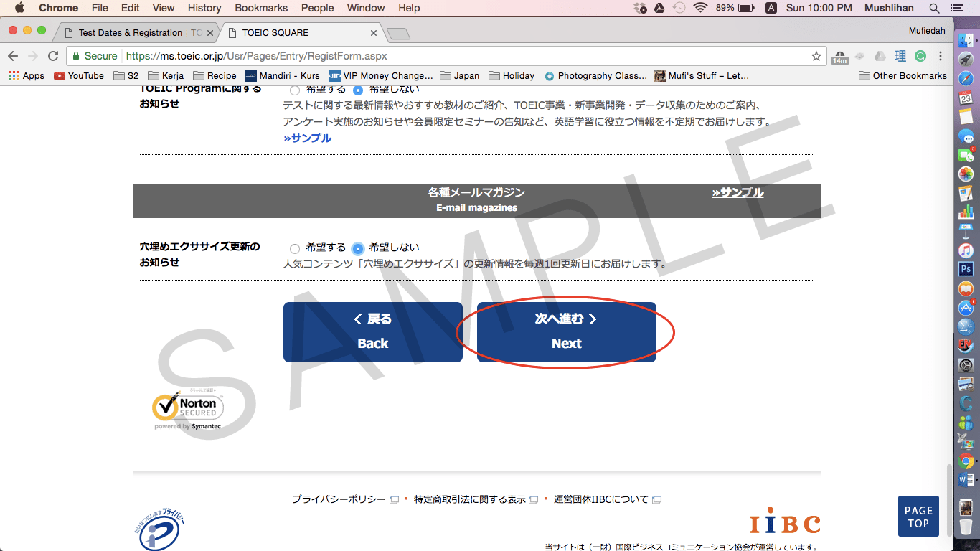Switch to Test Dates & Registration tab

pyautogui.click(x=133, y=33)
